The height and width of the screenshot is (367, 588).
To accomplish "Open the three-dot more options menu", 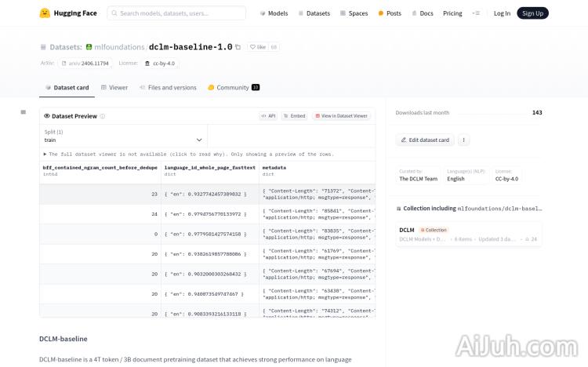I will (464, 140).
